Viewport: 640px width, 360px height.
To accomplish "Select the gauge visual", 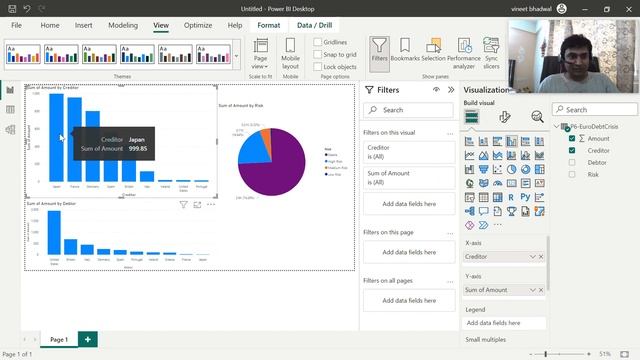I will (x=498, y=183).
